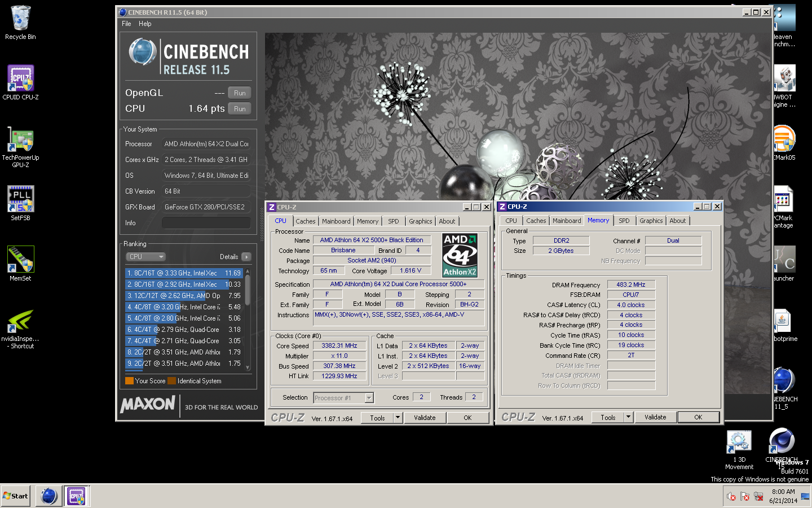
Task: Click Tools button in right CPU-Z window
Action: coord(608,418)
